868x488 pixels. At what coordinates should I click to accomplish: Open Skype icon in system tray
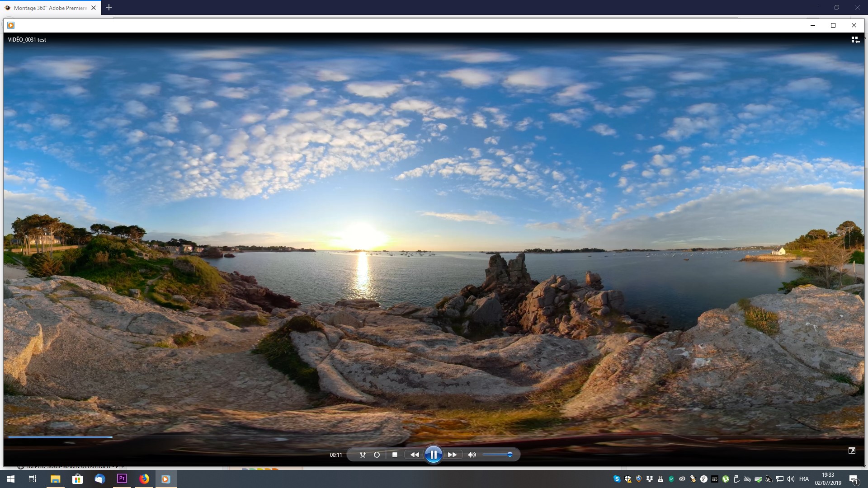617,479
